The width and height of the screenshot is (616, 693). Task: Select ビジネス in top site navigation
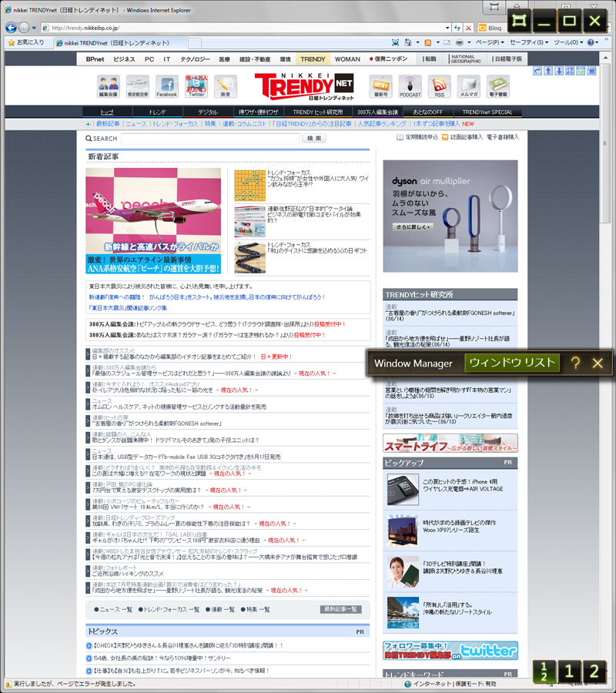pos(124,59)
